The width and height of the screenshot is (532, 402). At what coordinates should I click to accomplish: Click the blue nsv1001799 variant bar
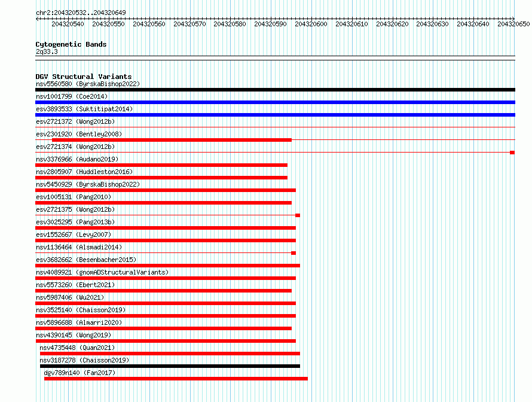pyautogui.click(x=275, y=102)
